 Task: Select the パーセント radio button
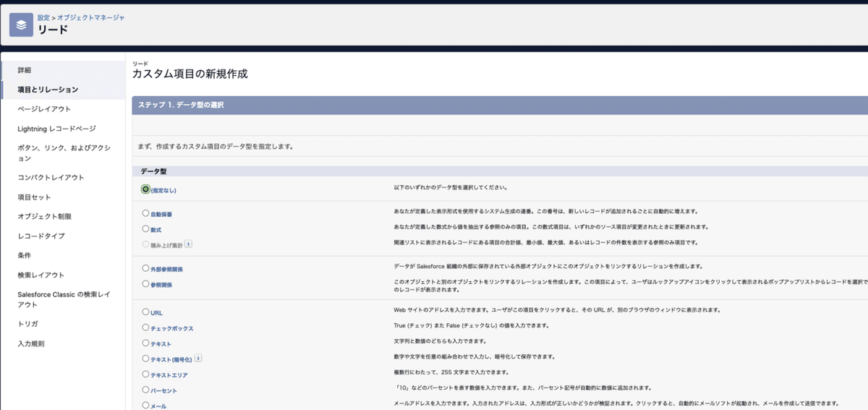click(x=145, y=390)
